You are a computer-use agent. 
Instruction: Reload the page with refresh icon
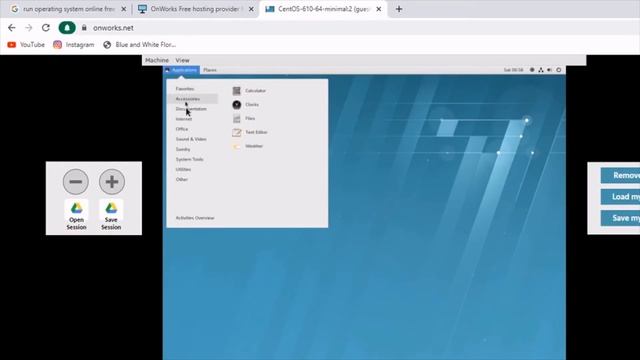point(46,28)
